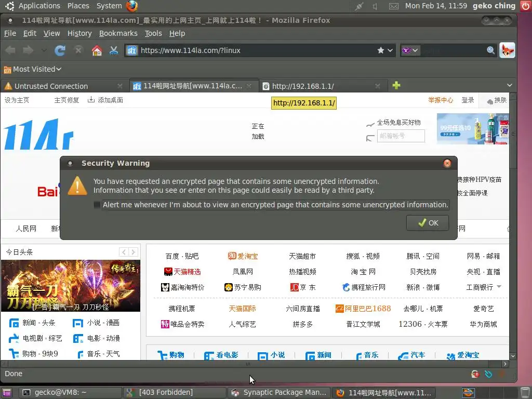Image resolution: width=532 pixels, height=399 pixels.
Task: Click the 举报中心 link
Action: tap(441, 100)
